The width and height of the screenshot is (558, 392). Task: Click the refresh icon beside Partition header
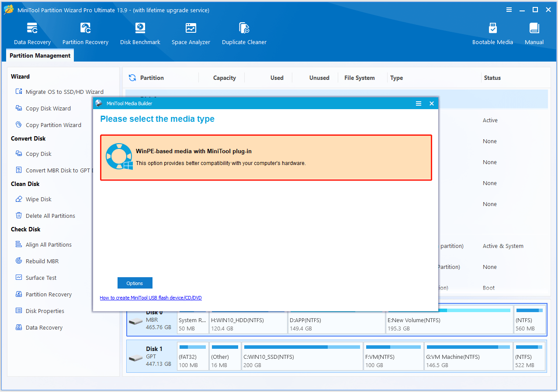pos(132,78)
